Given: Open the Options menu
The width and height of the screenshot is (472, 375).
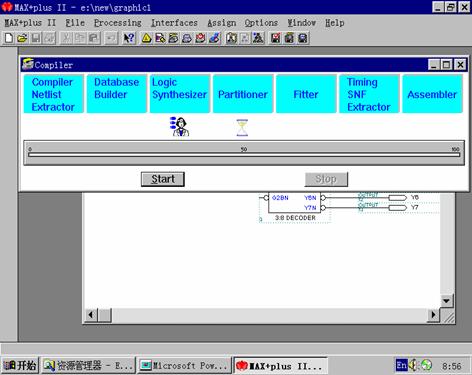Looking at the screenshot, I should click(x=261, y=23).
